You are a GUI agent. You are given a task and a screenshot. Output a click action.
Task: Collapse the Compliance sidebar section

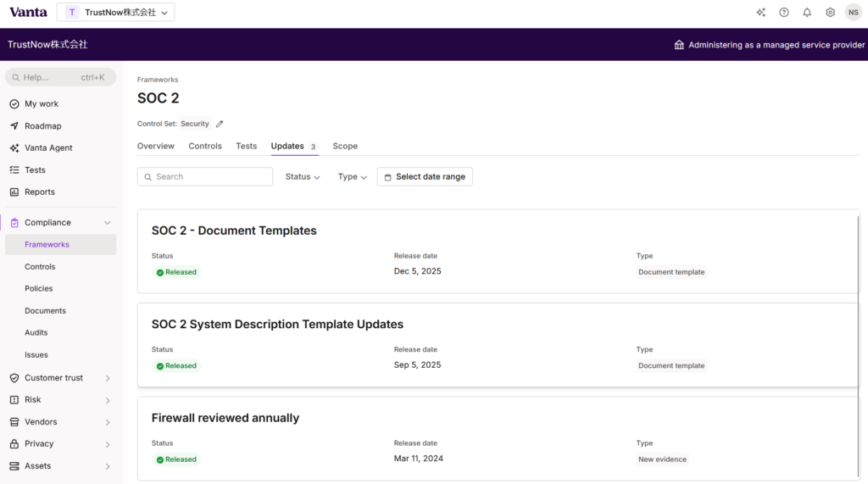[x=107, y=223]
